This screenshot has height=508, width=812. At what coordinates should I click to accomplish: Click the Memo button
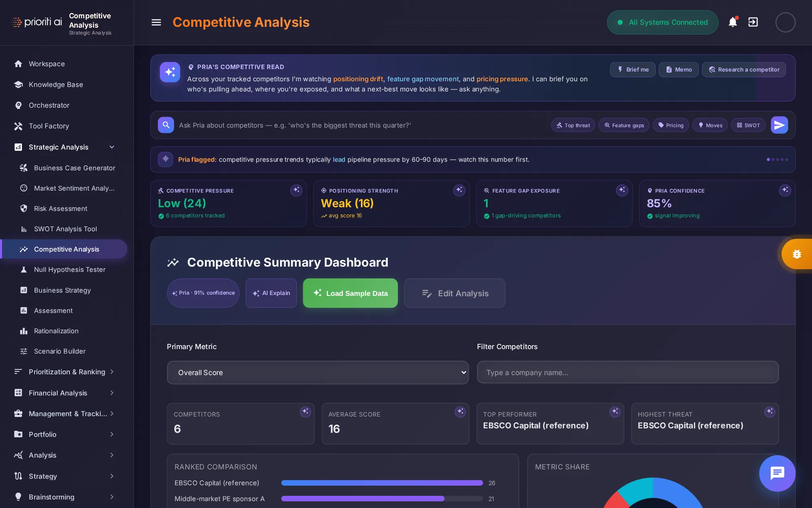(678, 69)
